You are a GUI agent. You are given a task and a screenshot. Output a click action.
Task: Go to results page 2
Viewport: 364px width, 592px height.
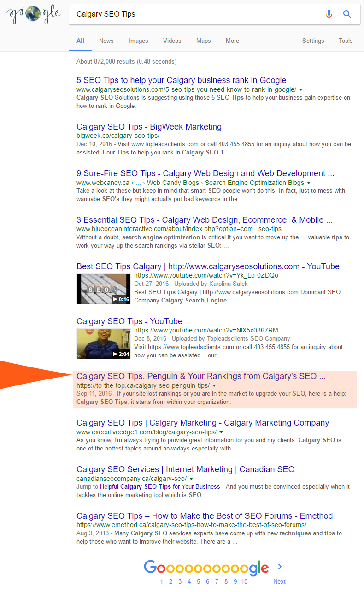[x=170, y=581]
